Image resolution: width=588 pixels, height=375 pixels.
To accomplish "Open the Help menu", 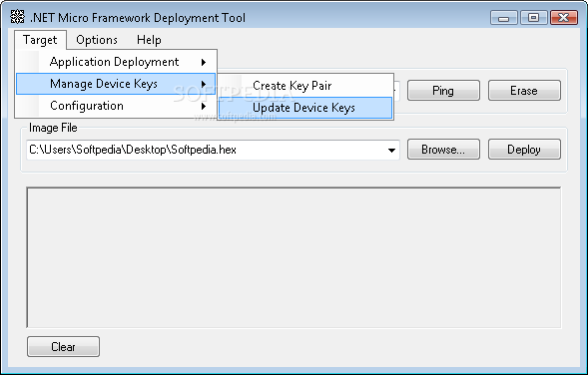I will tap(149, 40).
